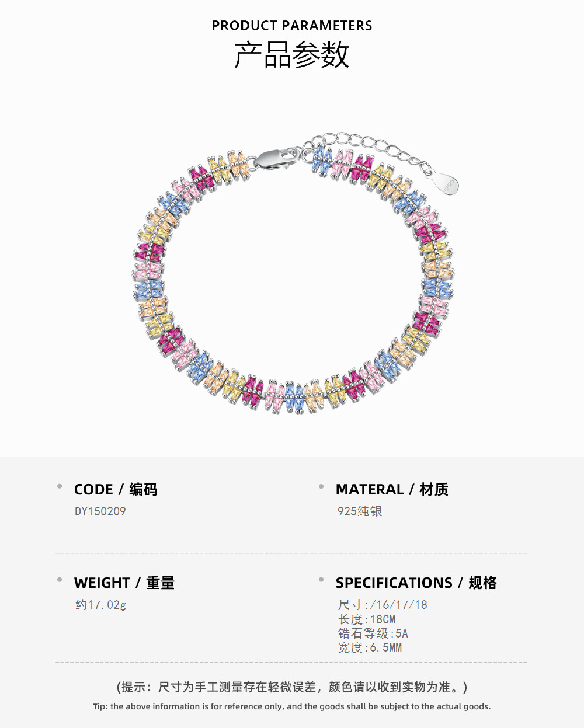This screenshot has height=728, width=584.
Task: Click the bullet dot beside WEIGHT
Action: (x=60, y=580)
